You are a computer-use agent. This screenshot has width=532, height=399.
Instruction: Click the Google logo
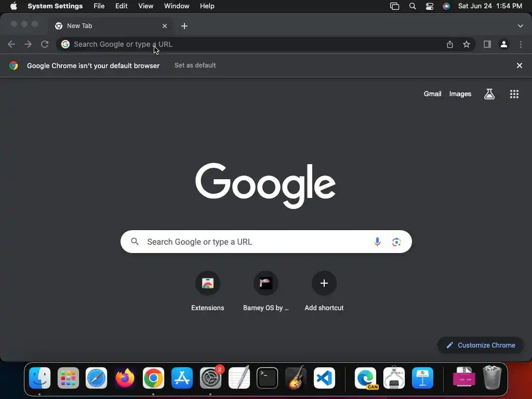(265, 185)
